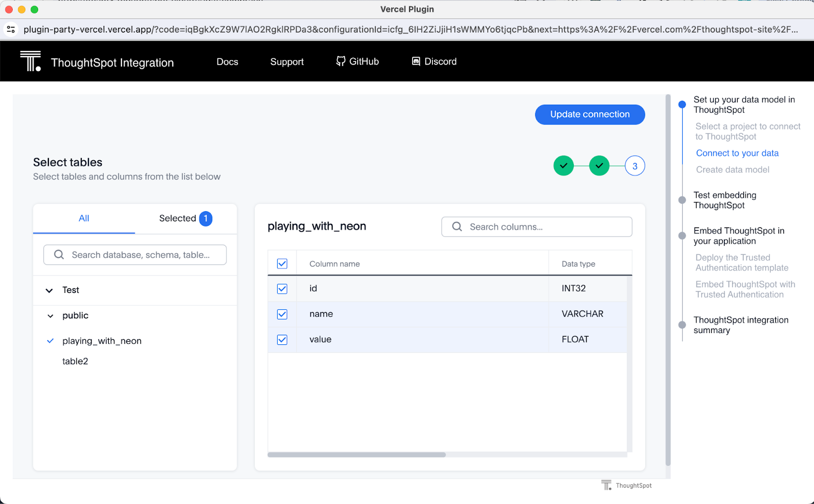Open the Discord link in navigation
Screen dimensions: 814x504
(x=434, y=62)
